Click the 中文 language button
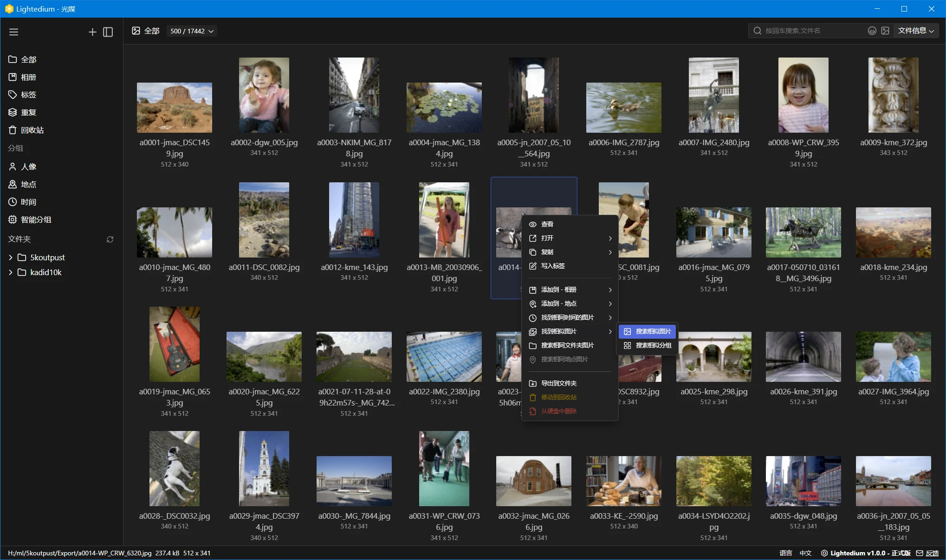The width and height of the screenshot is (946, 560). 805,553
